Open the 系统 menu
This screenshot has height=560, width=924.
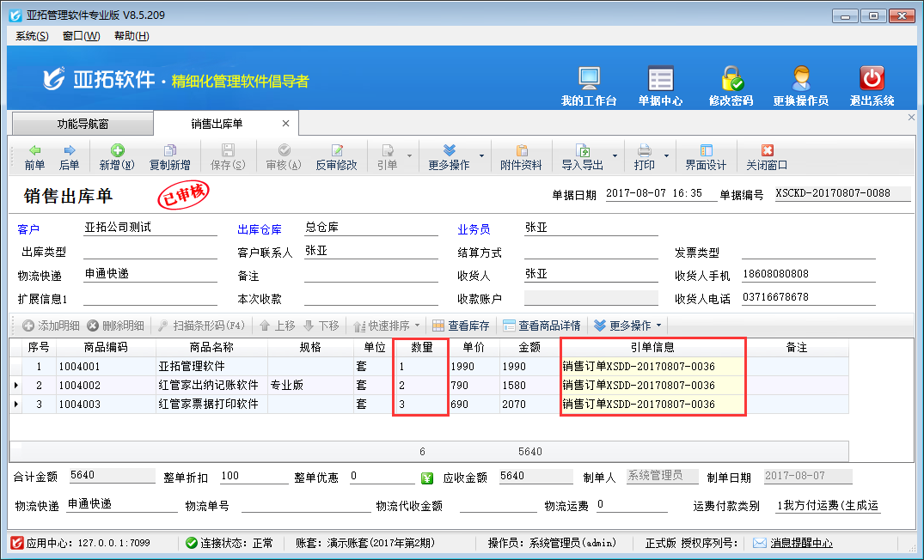click(x=32, y=36)
